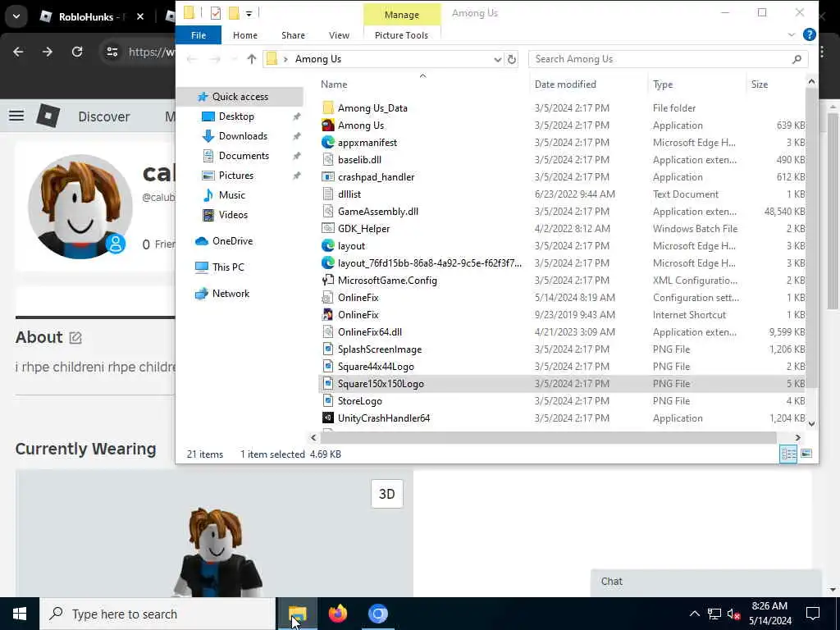This screenshot has width=840, height=630.
Task: Select UnityCrashHandler64 application icon
Action: tap(328, 418)
